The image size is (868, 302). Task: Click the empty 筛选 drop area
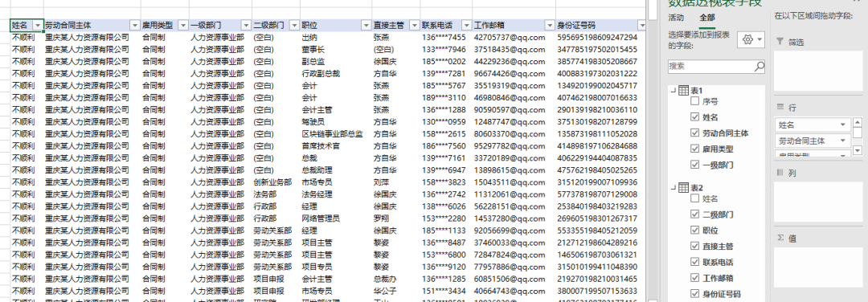[819, 70]
